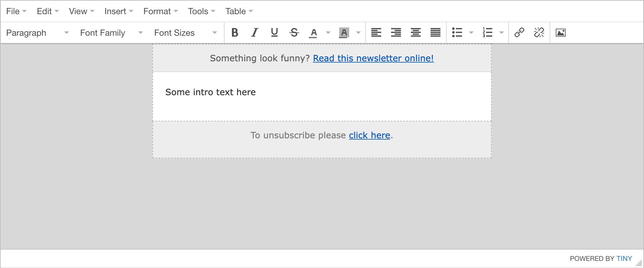Viewport: 644px width, 268px height.
Task: Click the remove link icon
Action: point(539,33)
